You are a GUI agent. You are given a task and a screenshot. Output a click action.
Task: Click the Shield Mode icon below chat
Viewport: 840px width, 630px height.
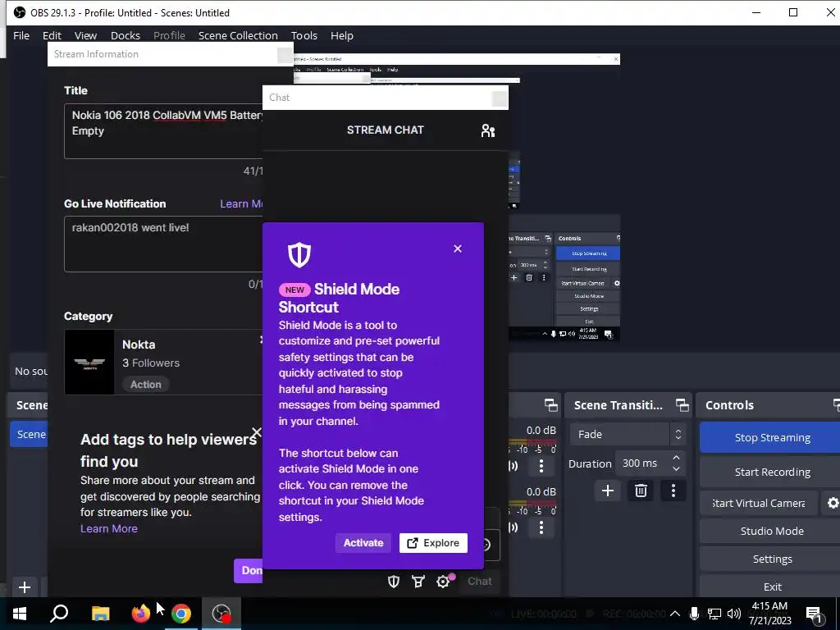394,582
